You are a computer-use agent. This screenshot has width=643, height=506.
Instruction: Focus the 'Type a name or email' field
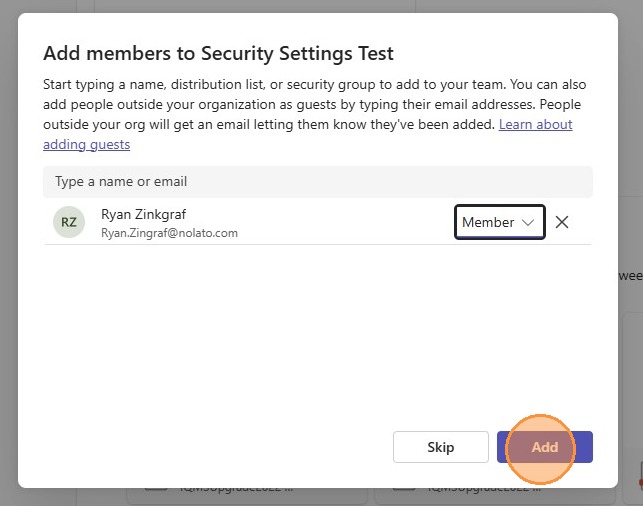[x=317, y=181]
